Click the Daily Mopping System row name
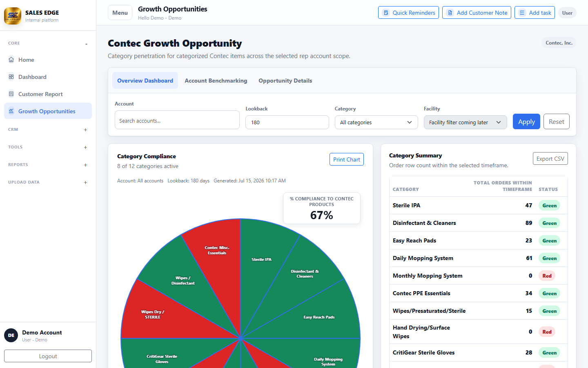This screenshot has height=368, width=588. (x=423, y=258)
